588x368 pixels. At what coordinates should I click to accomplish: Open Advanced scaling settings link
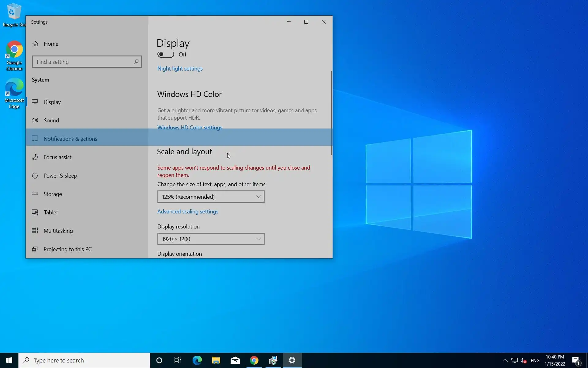coord(188,212)
